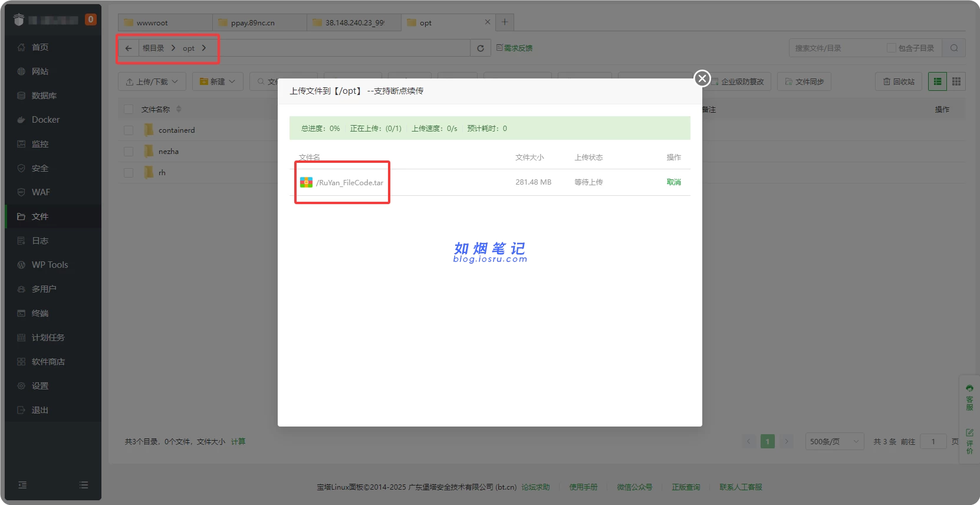
Task: Go back using the path bar left arrow
Action: (x=129, y=48)
